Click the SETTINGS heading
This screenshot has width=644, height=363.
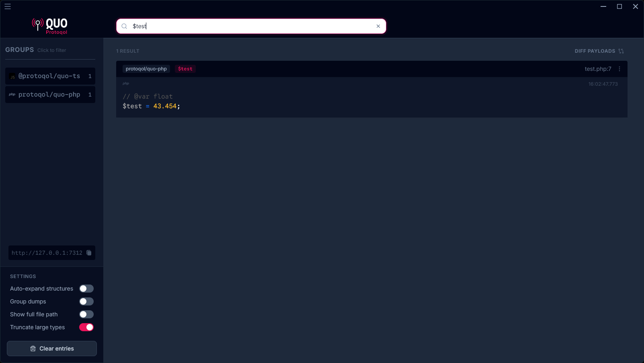pos(23,276)
